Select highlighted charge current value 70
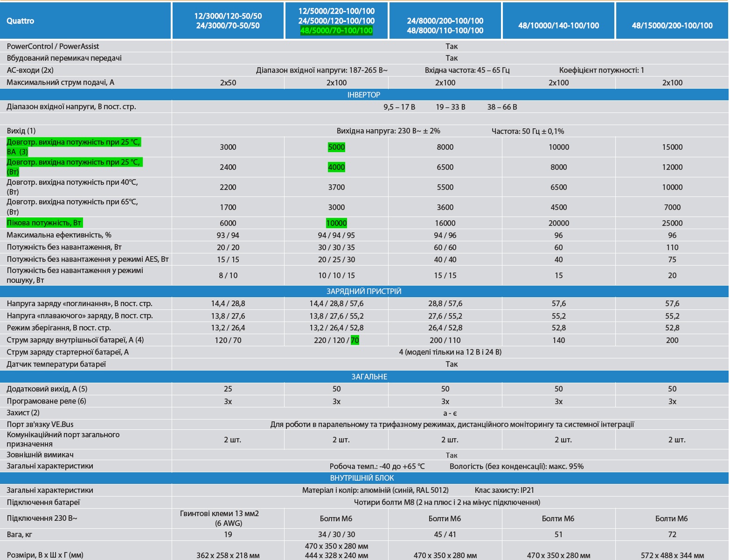This screenshot has width=730, height=560. tap(355, 340)
